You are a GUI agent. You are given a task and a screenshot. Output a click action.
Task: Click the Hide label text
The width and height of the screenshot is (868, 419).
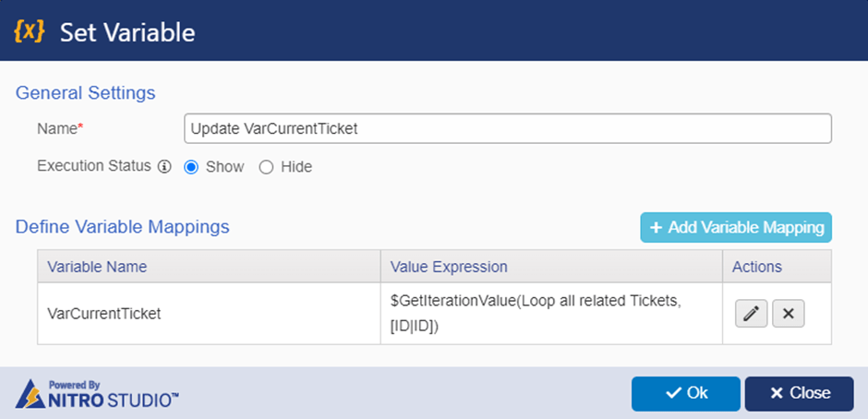click(x=296, y=167)
